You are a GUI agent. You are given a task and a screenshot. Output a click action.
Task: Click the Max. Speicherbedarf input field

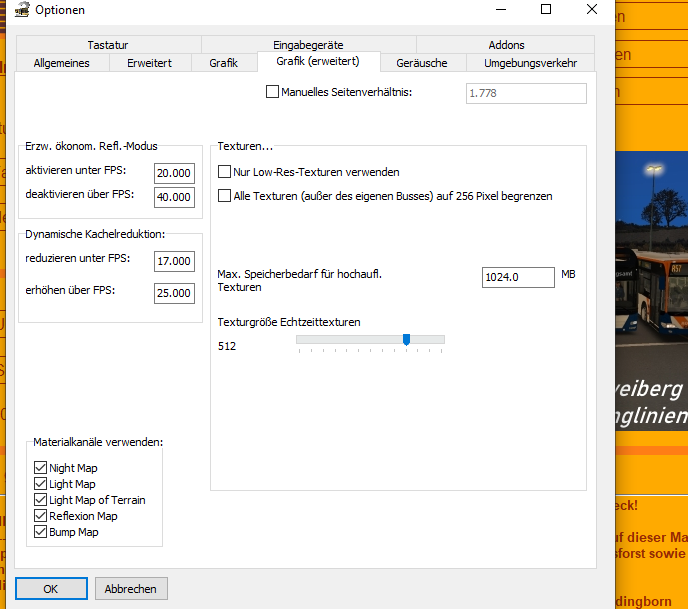(518, 277)
